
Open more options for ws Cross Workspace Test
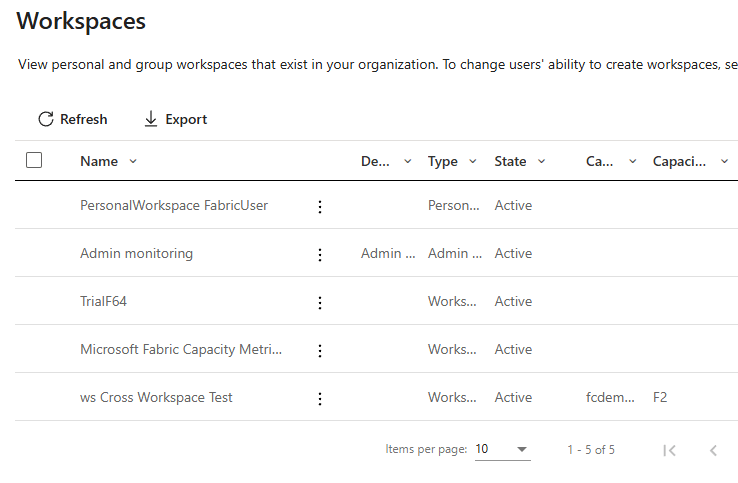320,398
